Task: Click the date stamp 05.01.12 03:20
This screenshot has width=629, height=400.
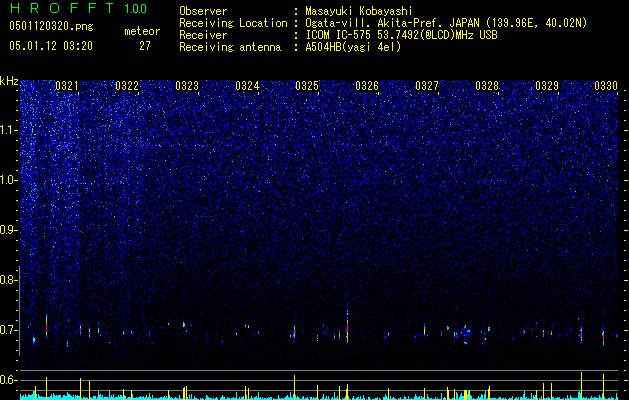Action: coord(51,46)
